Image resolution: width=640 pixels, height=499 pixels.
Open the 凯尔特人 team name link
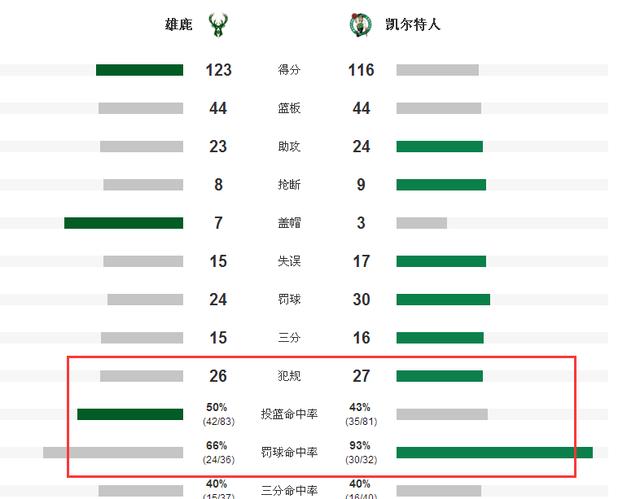[x=413, y=24]
